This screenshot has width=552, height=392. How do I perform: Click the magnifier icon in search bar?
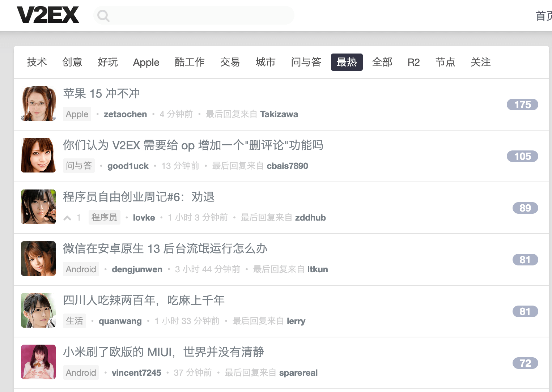[103, 16]
